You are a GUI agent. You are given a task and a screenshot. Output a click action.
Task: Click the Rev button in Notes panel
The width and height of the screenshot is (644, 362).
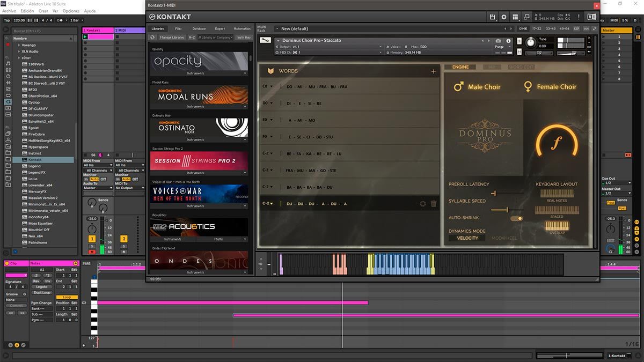pyautogui.click(x=36, y=281)
